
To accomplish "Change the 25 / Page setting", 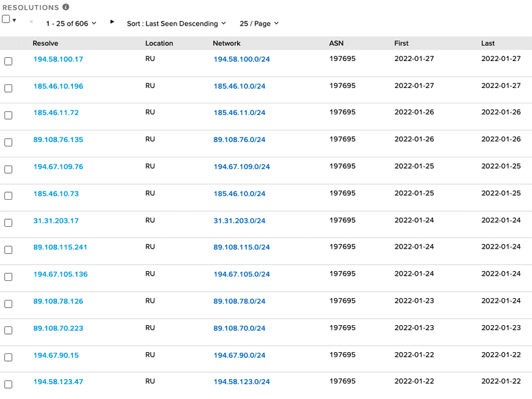I will [x=259, y=23].
